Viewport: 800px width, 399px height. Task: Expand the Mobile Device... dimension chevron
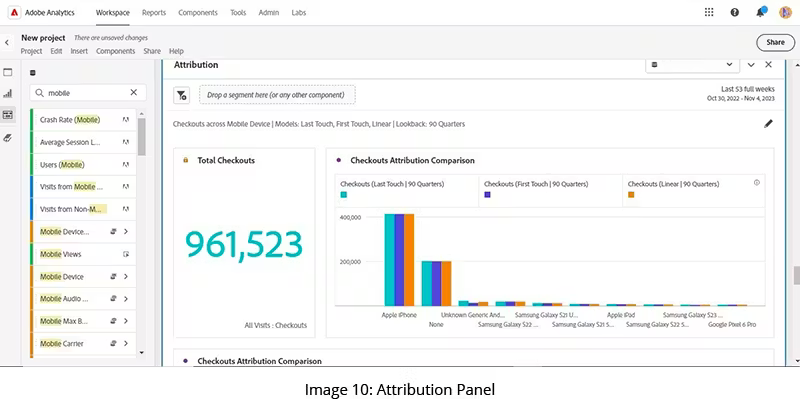point(126,232)
